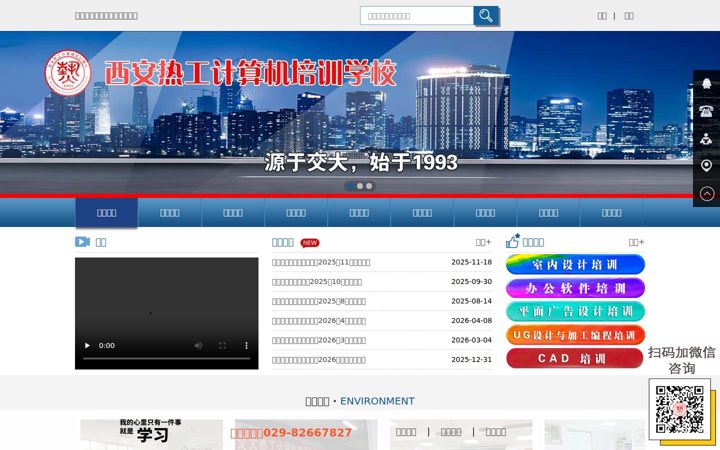Viewport: 720px width, 450px height.
Task: Select the middle carousel dot
Action: click(x=360, y=186)
